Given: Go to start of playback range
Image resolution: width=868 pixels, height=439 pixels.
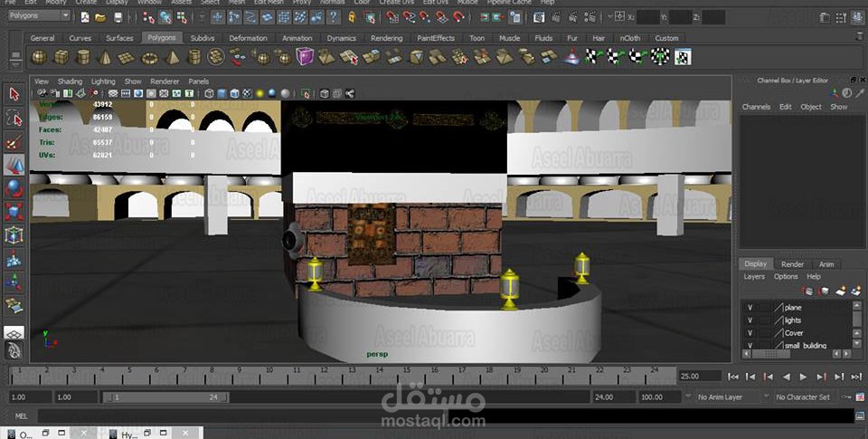Looking at the screenshot, I should [x=733, y=377].
